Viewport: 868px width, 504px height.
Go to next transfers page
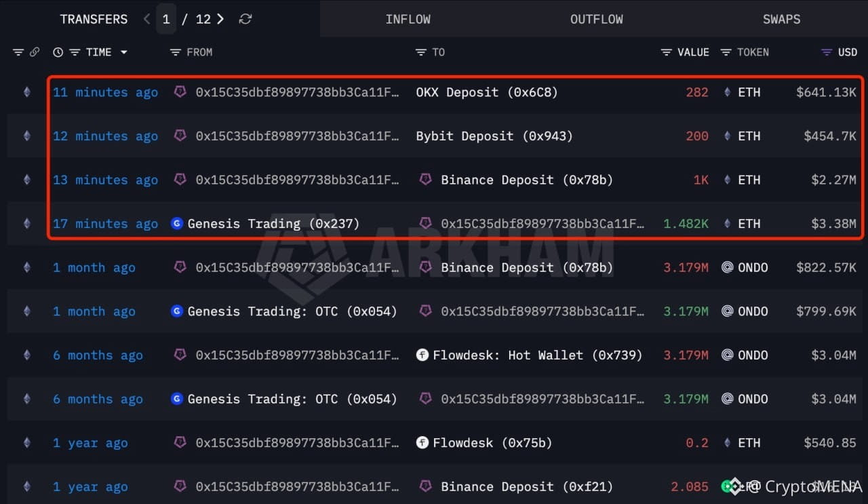click(220, 19)
